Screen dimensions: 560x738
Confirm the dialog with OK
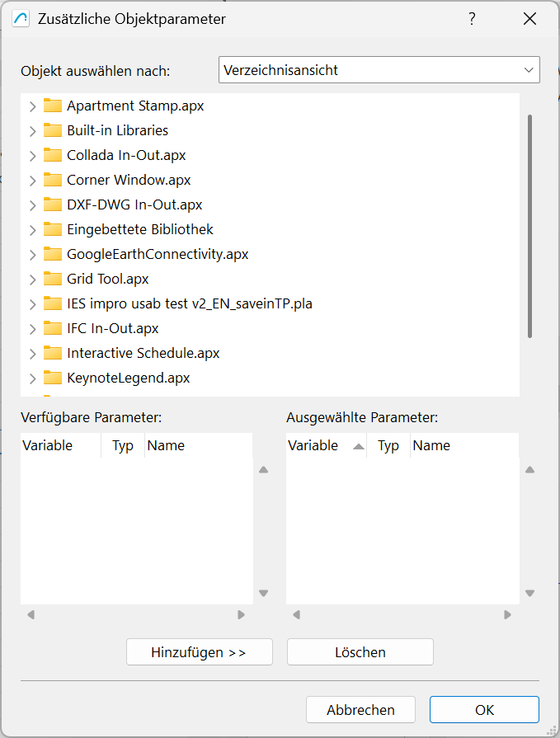pos(483,709)
